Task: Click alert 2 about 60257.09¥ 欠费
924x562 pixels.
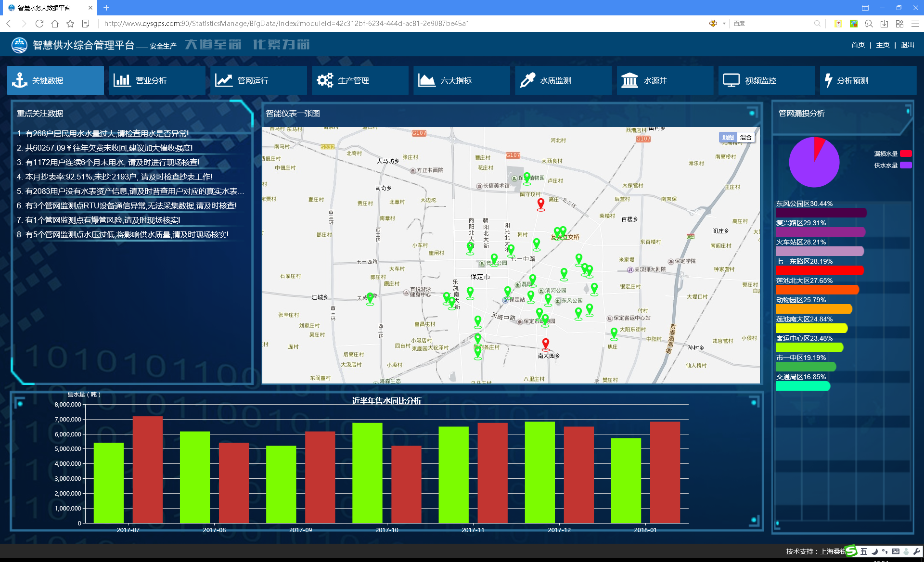Action: (104, 148)
